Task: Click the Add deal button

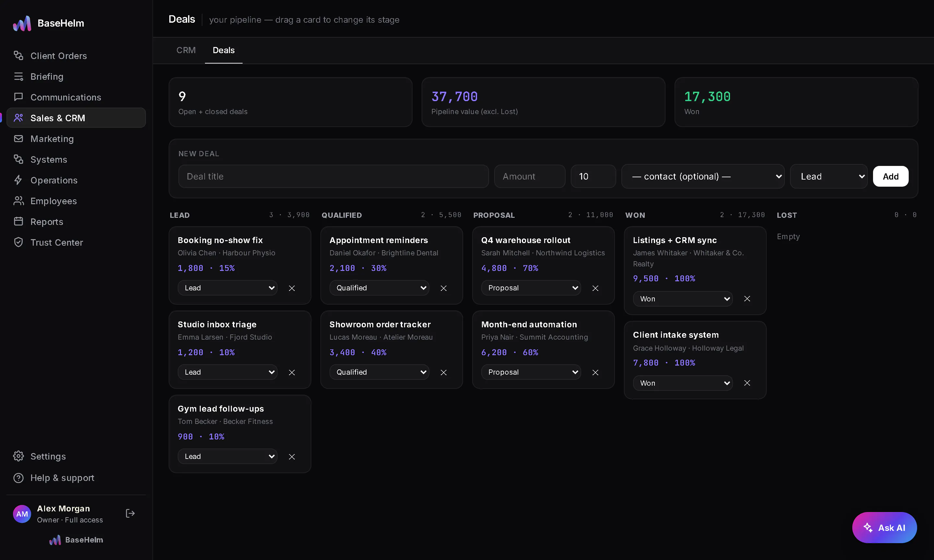Action: point(891,176)
